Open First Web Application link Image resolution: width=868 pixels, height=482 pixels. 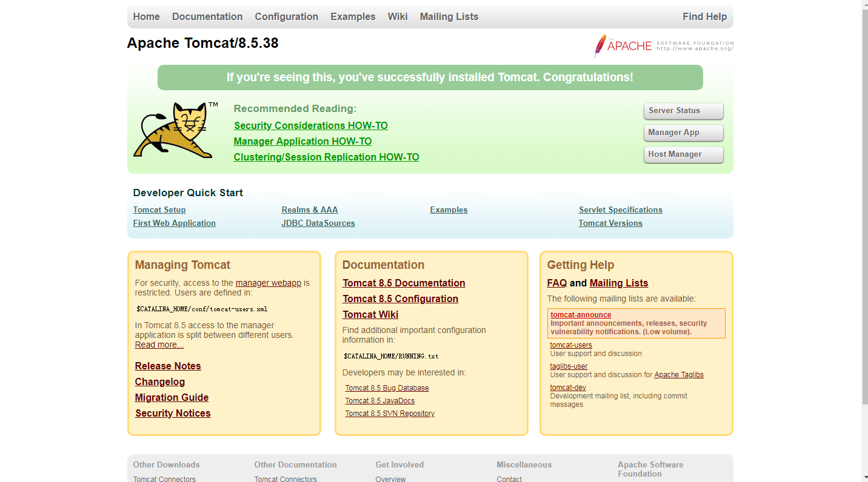(x=175, y=223)
